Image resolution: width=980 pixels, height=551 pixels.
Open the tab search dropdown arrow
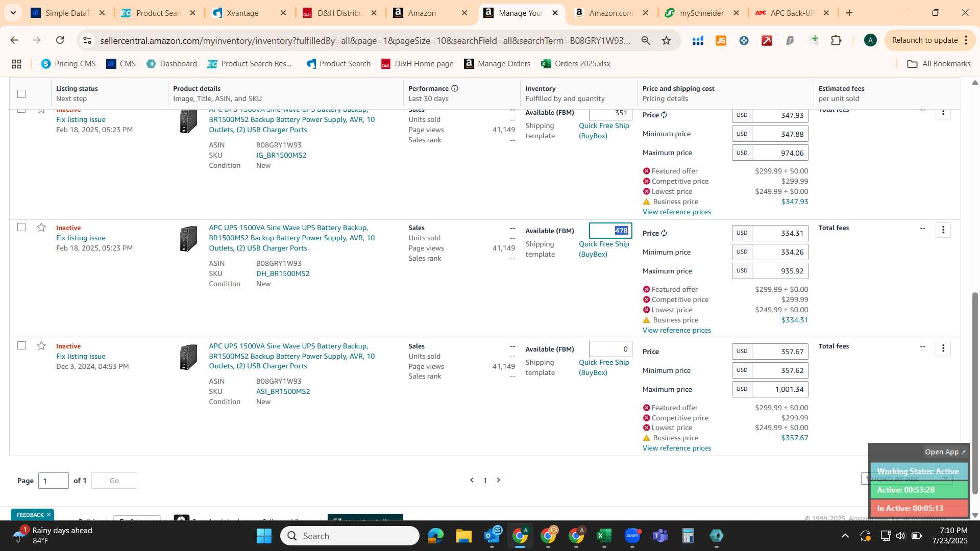click(x=13, y=13)
